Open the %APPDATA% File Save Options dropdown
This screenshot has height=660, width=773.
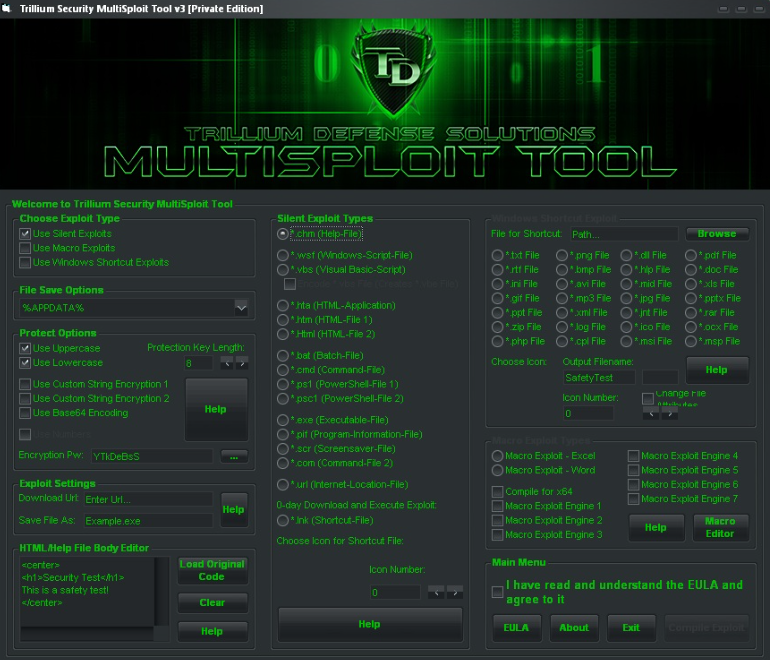[241, 308]
